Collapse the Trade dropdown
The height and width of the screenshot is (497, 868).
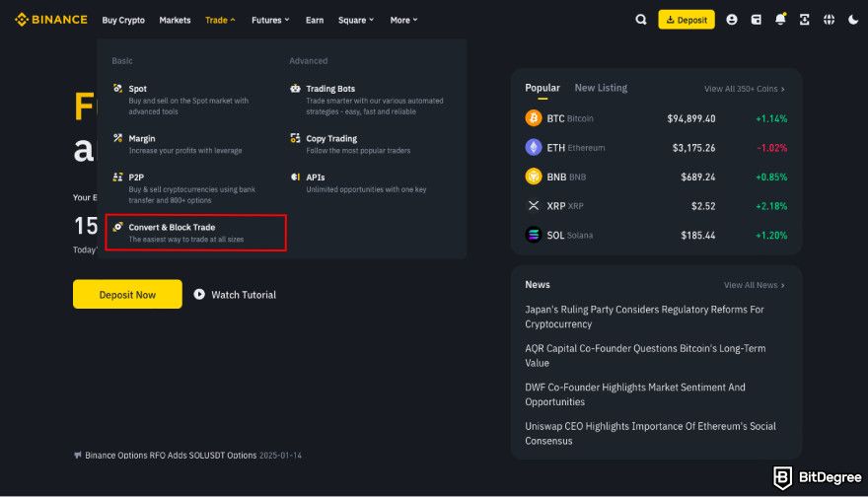click(220, 20)
